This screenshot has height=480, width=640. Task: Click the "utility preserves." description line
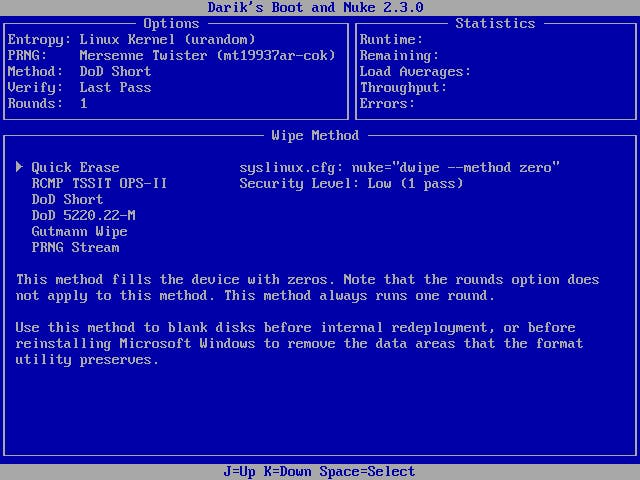87,359
